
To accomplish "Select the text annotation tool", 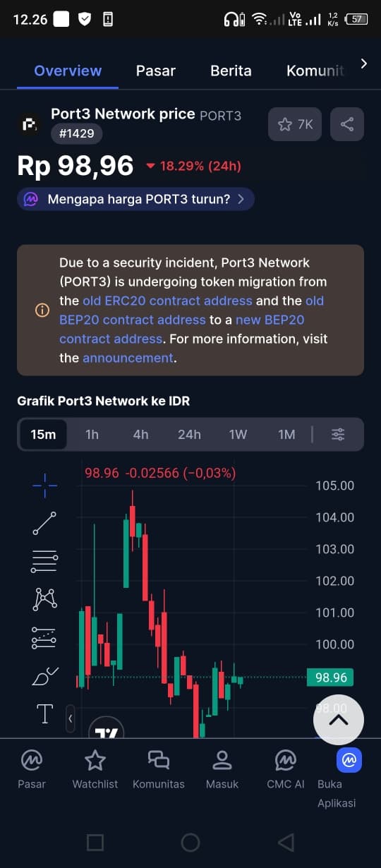I will (44, 713).
